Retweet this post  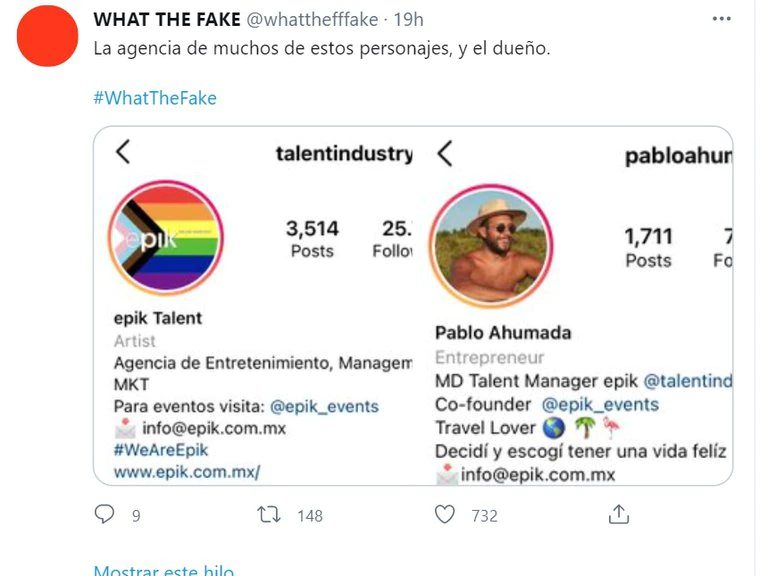[x=269, y=515]
